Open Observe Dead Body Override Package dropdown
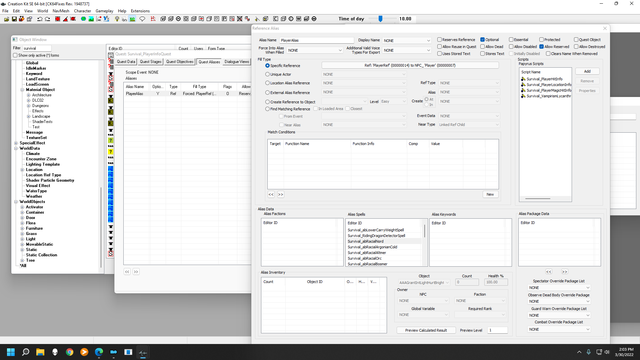This screenshot has height=360, width=640. point(559,301)
